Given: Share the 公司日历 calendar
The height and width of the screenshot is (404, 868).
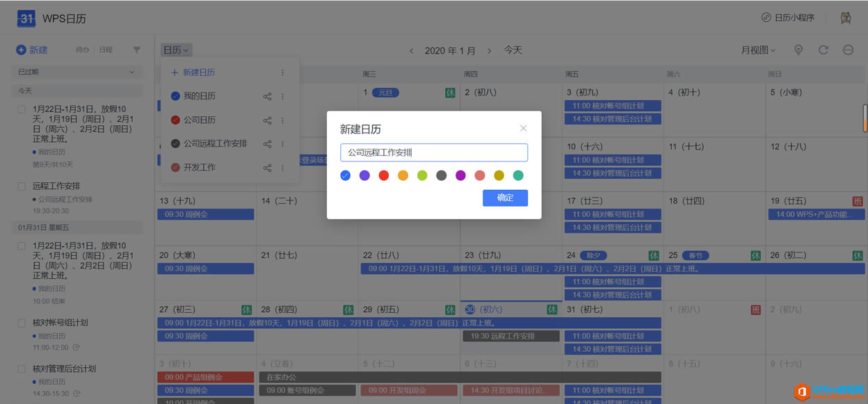Looking at the screenshot, I should coord(267,120).
